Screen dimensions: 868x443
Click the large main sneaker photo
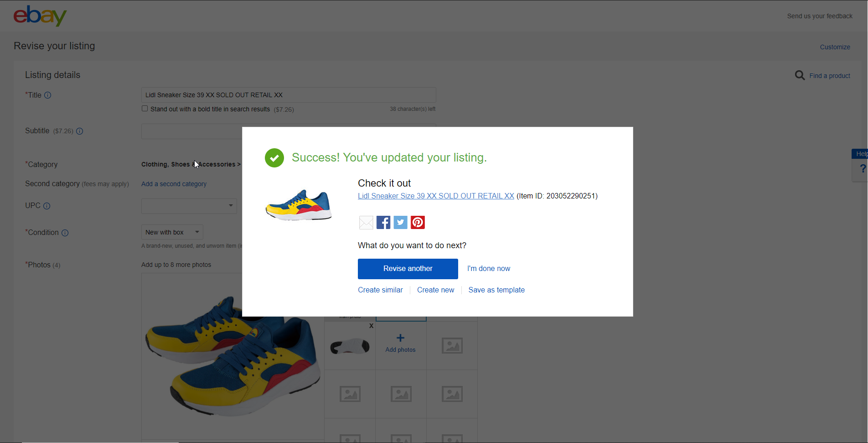coord(233,356)
